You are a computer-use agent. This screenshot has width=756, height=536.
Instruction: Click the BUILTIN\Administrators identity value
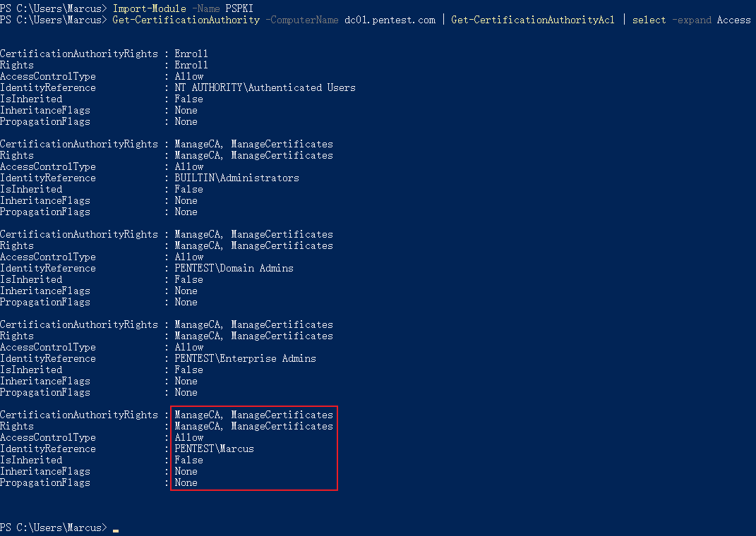coord(236,178)
